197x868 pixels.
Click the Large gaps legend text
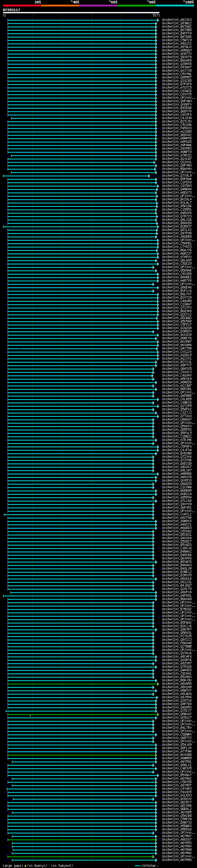point(38,865)
